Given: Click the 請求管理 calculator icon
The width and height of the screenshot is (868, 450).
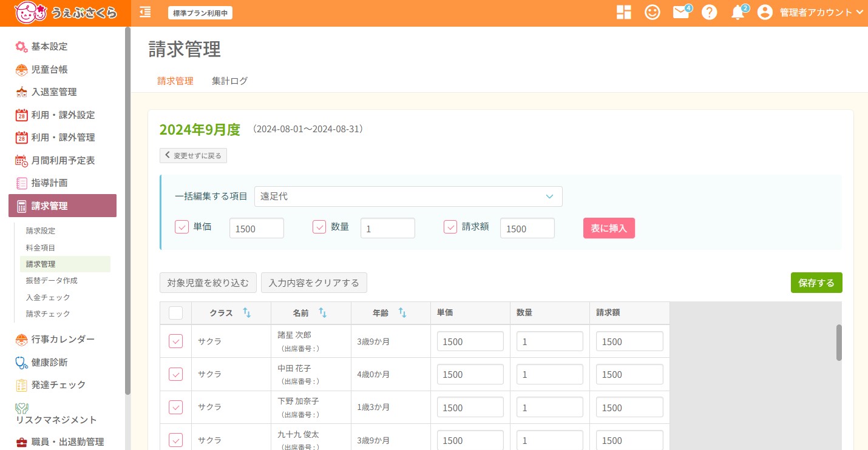Looking at the screenshot, I should pyautogui.click(x=22, y=206).
